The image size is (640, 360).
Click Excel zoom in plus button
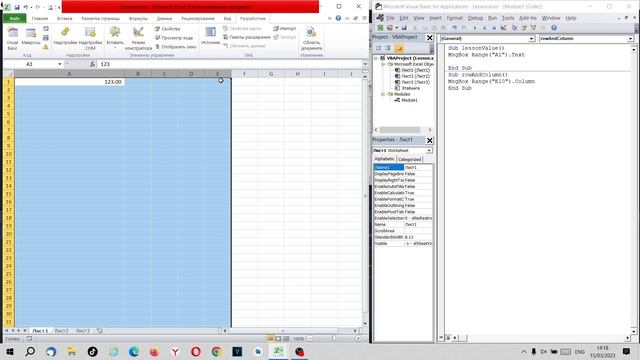click(x=358, y=339)
